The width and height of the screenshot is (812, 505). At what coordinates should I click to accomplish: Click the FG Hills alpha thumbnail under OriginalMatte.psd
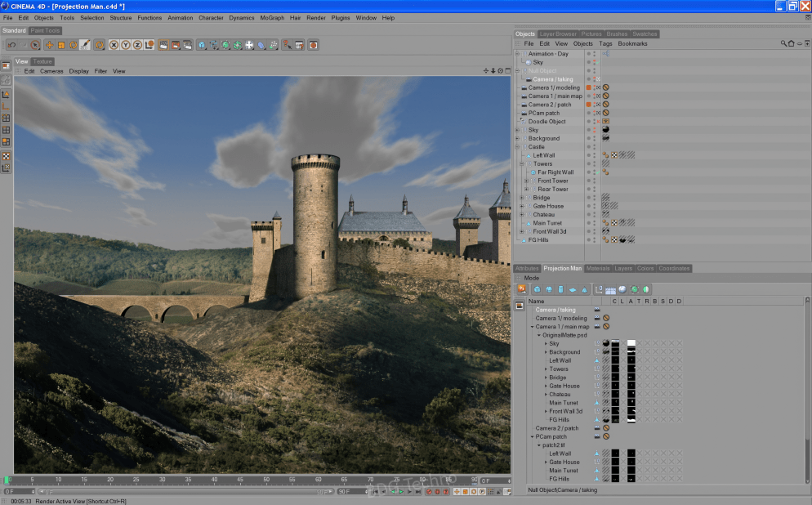point(631,419)
